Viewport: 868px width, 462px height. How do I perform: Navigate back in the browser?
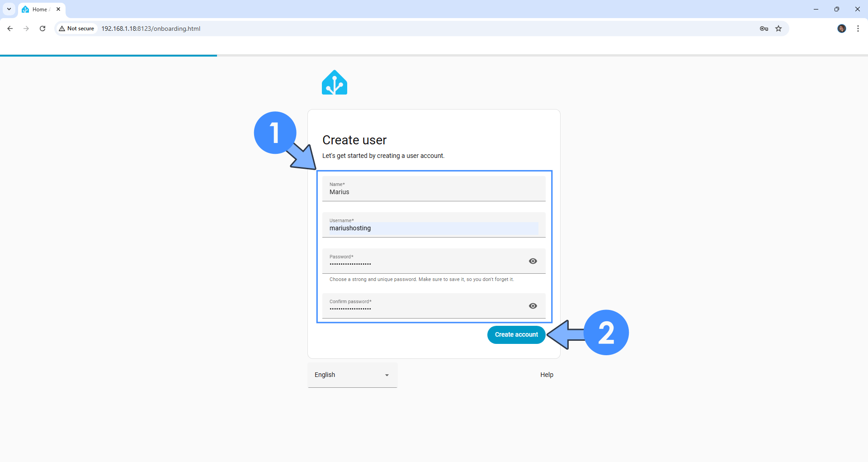click(x=10, y=28)
